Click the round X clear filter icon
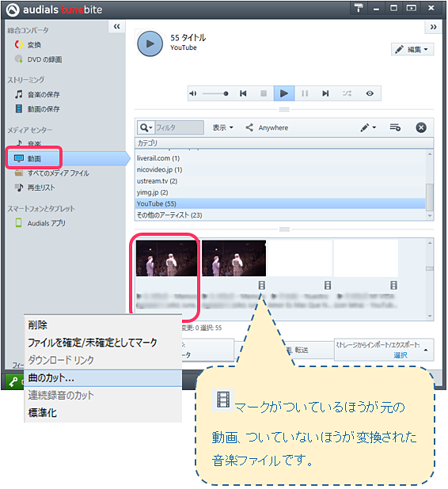The image size is (448, 489). pos(421,127)
